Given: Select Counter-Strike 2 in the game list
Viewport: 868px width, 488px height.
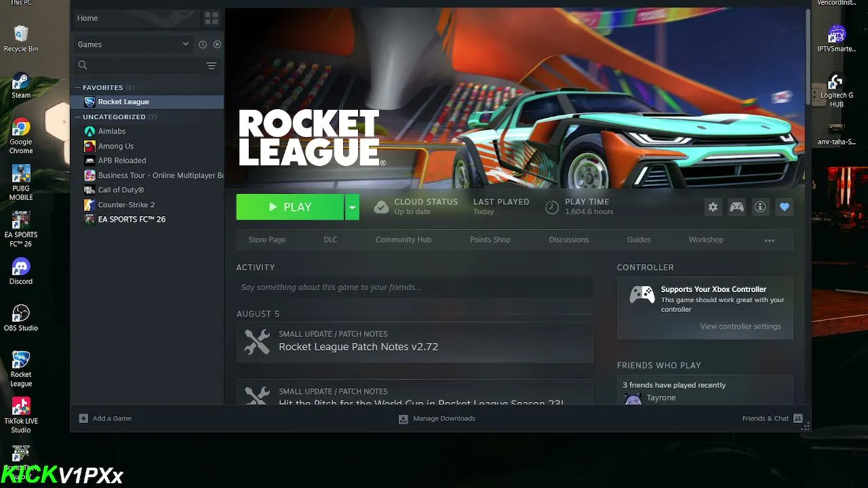Looking at the screenshot, I should [147, 205].
